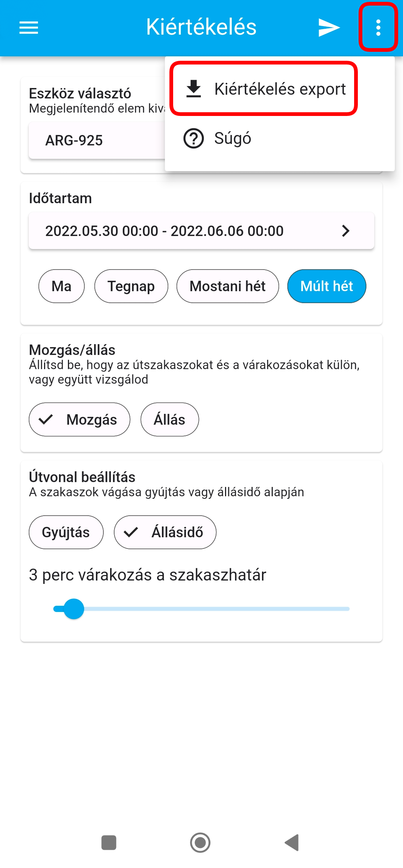Screen dimensions: 403x868
Task: Open the ARG-925 device selector
Action: [x=97, y=141]
